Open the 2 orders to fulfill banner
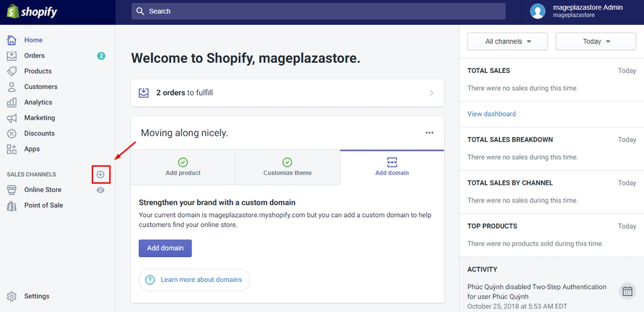Image resolution: width=644 pixels, height=312 pixels. click(288, 93)
